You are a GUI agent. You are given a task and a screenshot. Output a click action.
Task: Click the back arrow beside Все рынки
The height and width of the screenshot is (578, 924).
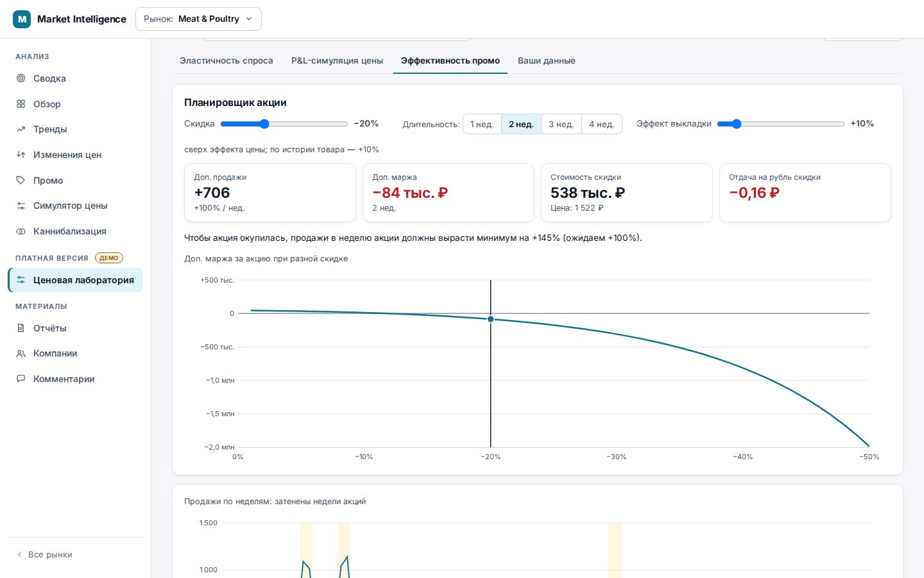19,554
